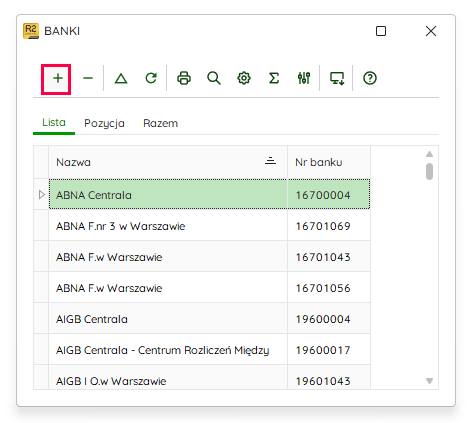Click the sort indicator in the Nazwa header
Image resolution: width=472 pixels, height=423 pixels.
pyautogui.click(x=270, y=161)
